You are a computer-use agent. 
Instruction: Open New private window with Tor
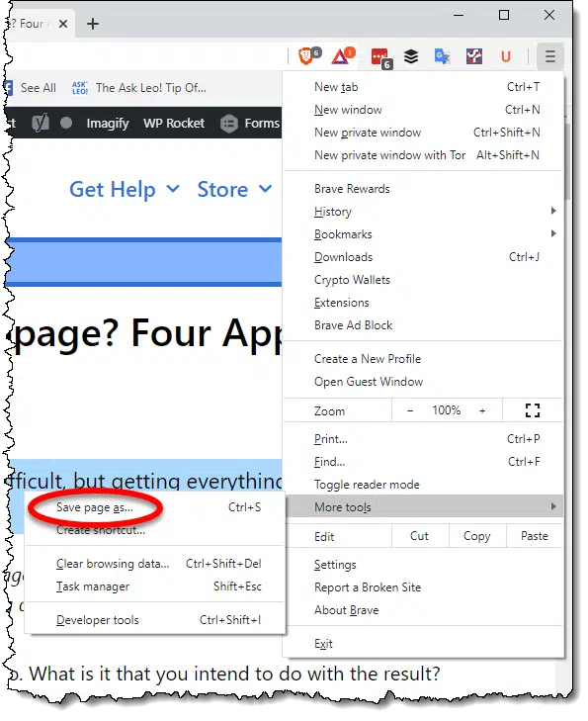click(423, 155)
